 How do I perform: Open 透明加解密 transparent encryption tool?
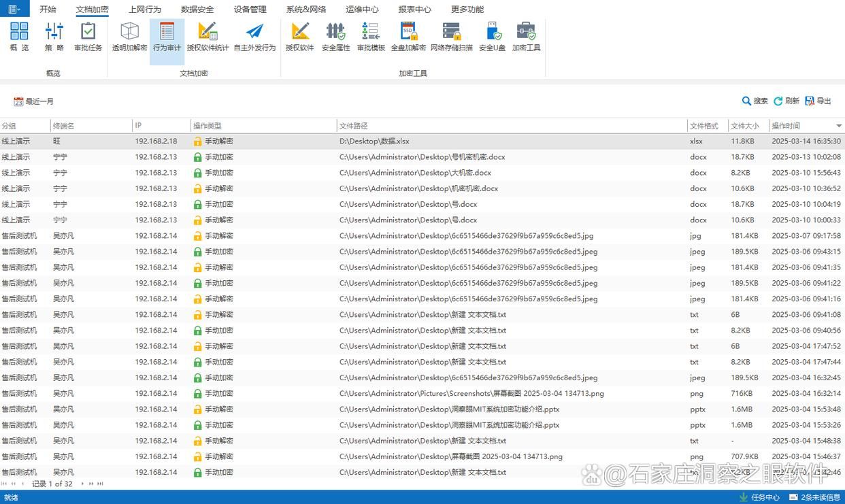click(x=129, y=37)
